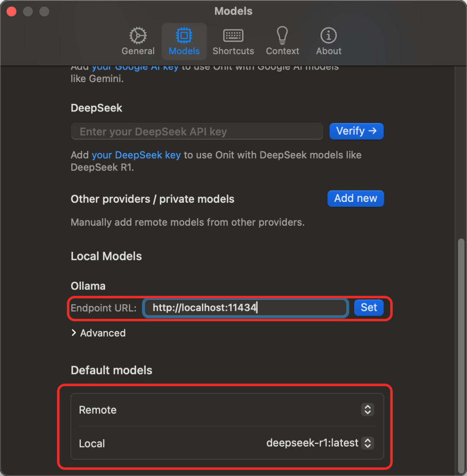Open the General settings tab
The image size is (467, 476).
(138, 41)
